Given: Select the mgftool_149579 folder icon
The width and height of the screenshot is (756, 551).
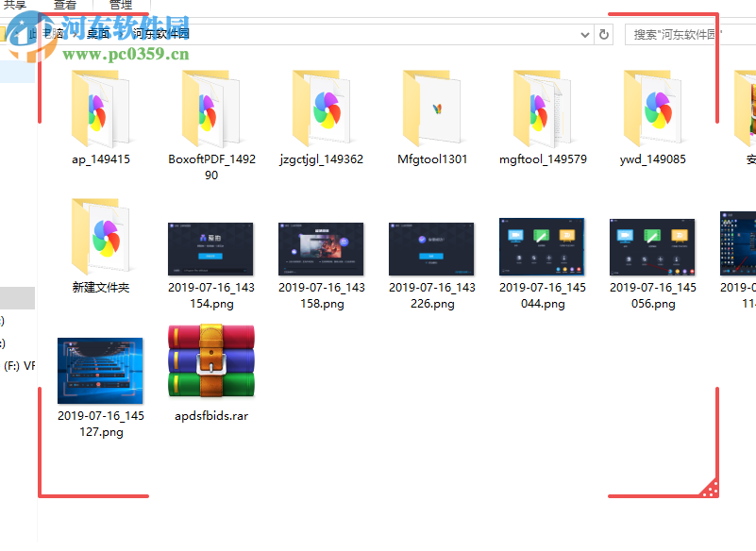Looking at the screenshot, I should (543, 109).
